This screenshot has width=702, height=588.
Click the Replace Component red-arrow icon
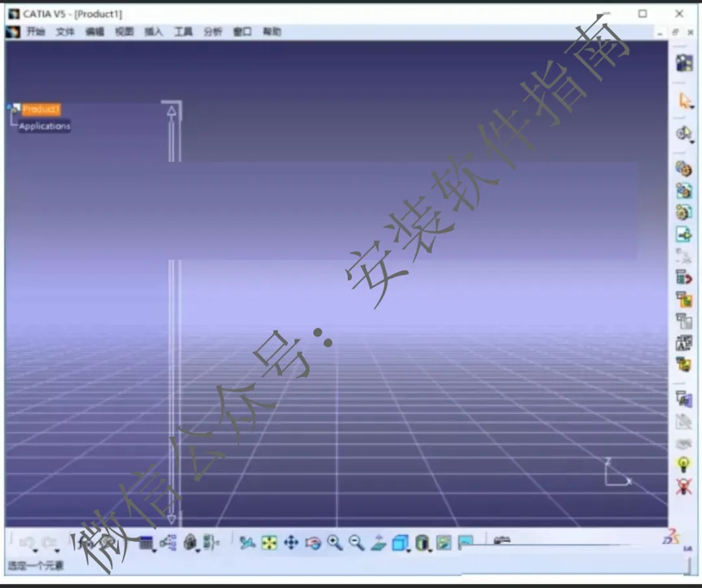click(x=684, y=277)
